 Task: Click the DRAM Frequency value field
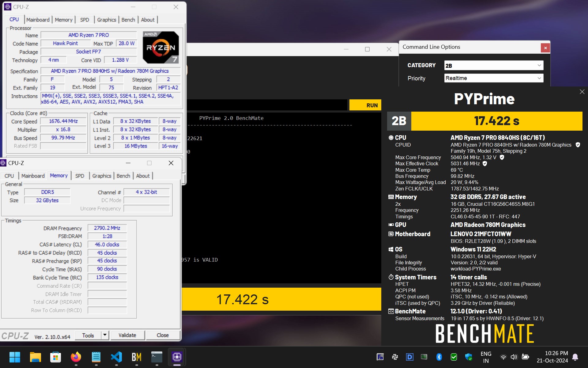(x=107, y=228)
